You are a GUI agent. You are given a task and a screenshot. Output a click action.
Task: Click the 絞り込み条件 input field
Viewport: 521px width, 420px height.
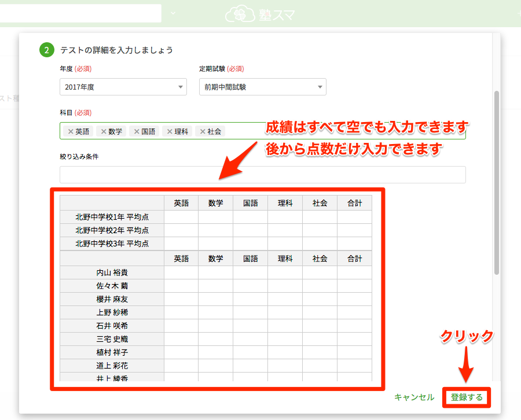pyautogui.click(x=262, y=175)
